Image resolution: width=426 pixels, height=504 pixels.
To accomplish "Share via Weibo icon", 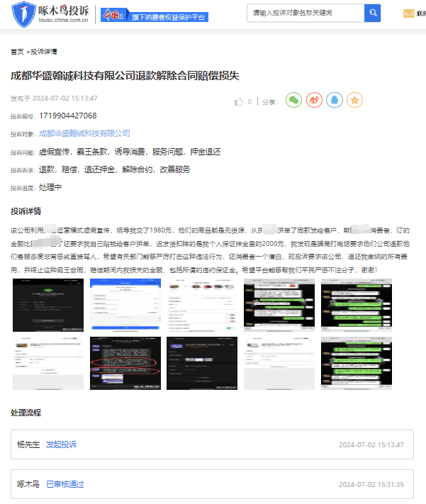I will coord(314,100).
